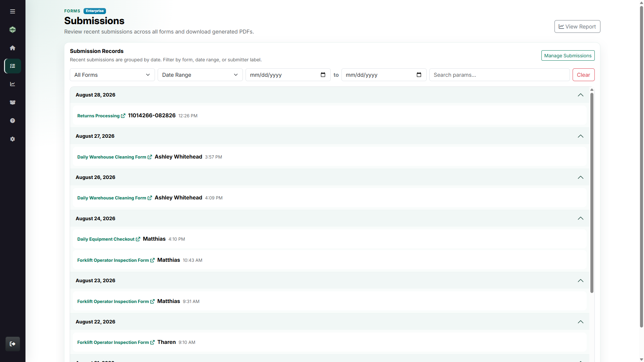Click the View Report button

[x=577, y=26]
